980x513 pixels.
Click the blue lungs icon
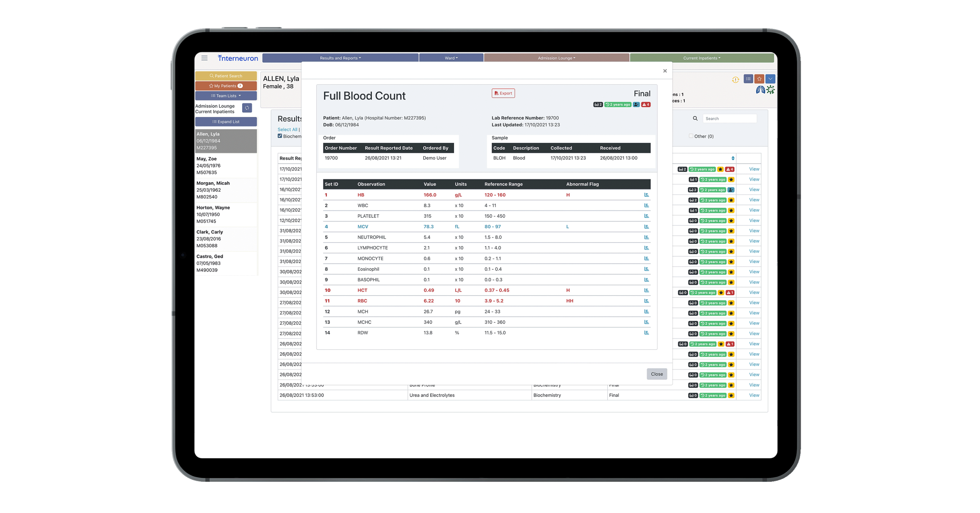point(760,90)
